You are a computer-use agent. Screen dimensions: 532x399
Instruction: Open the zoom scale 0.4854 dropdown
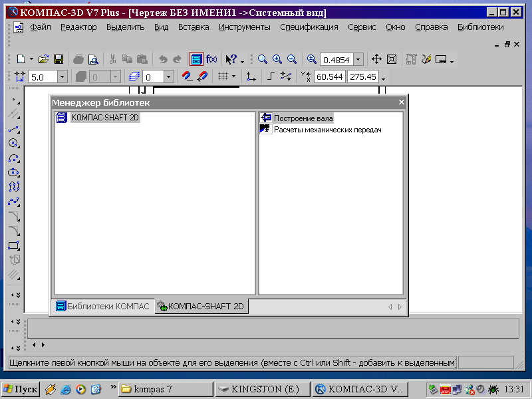click(x=358, y=60)
